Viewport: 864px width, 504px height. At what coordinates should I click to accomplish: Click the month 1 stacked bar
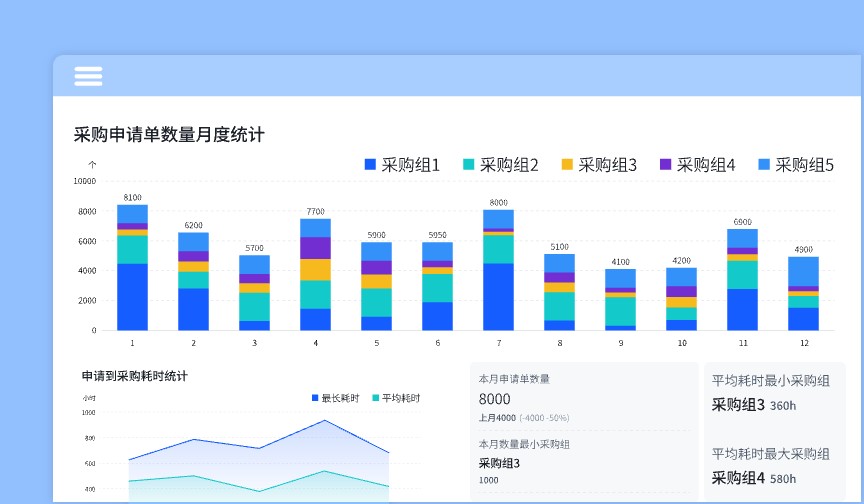(132, 268)
